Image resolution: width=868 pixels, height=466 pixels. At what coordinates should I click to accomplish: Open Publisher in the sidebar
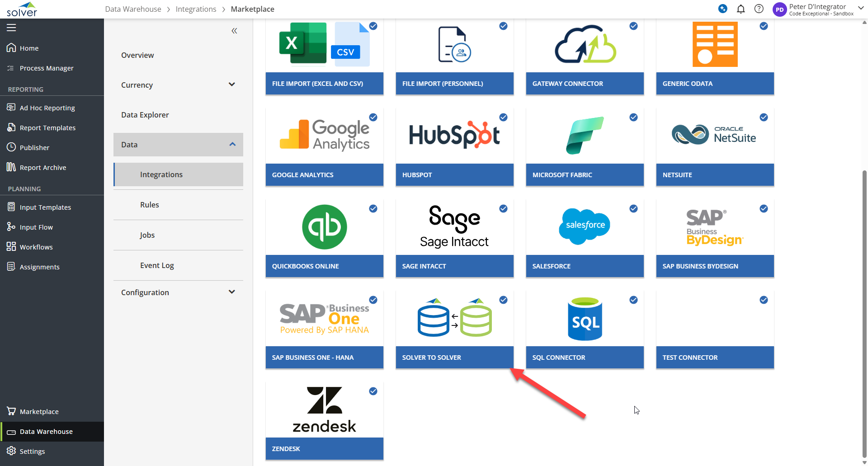(x=52, y=147)
